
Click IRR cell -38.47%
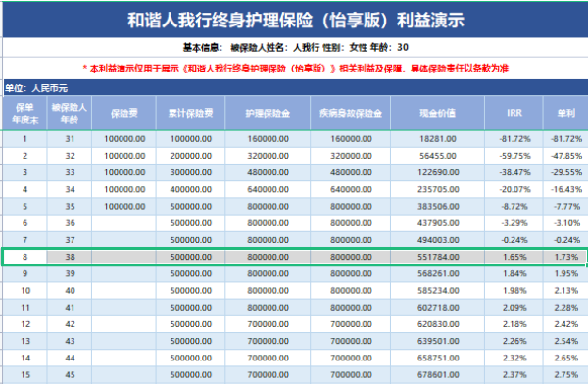tap(514, 172)
